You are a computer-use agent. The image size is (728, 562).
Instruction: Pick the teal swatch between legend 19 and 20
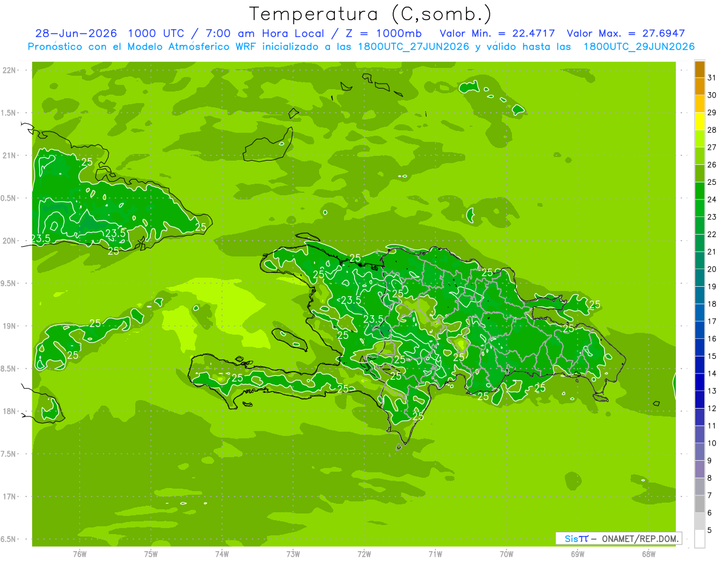point(699,278)
